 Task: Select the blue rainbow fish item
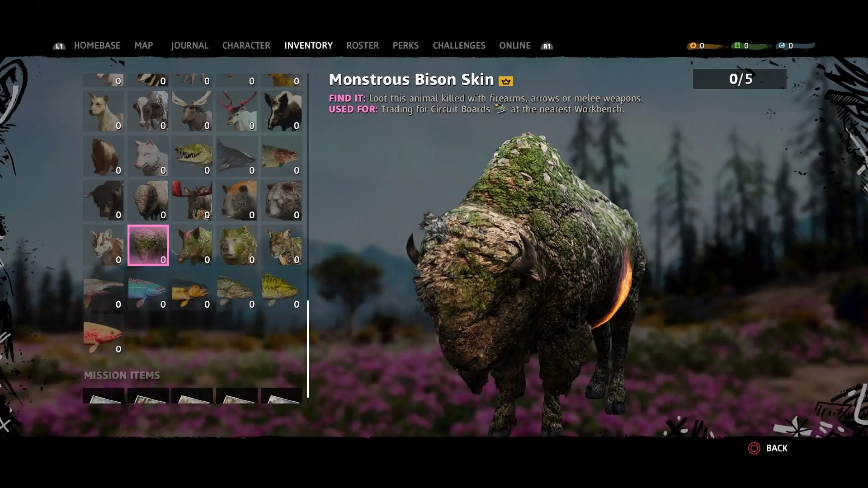pyautogui.click(x=148, y=290)
